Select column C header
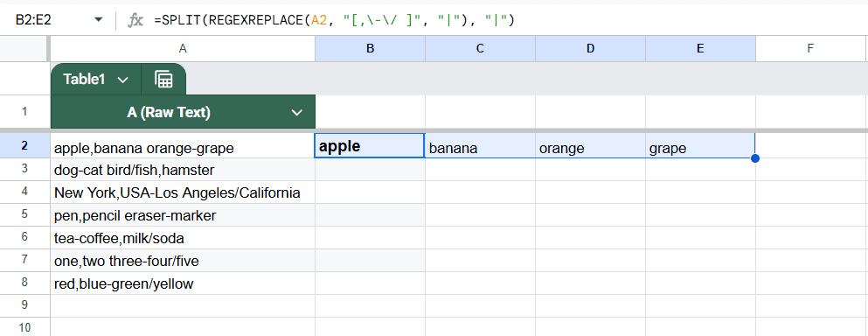Image resolution: width=868 pixels, height=336 pixels. tap(481, 49)
